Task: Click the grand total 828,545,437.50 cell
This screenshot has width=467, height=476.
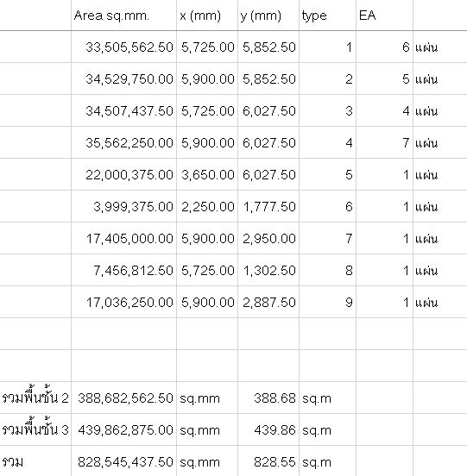Action: tap(124, 461)
